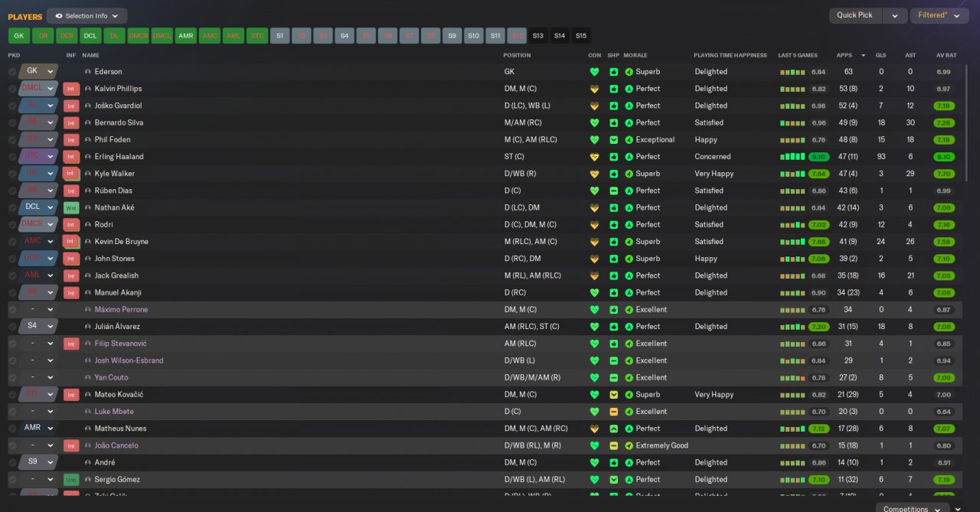Open Jack Grealish's player name link

click(x=116, y=276)
